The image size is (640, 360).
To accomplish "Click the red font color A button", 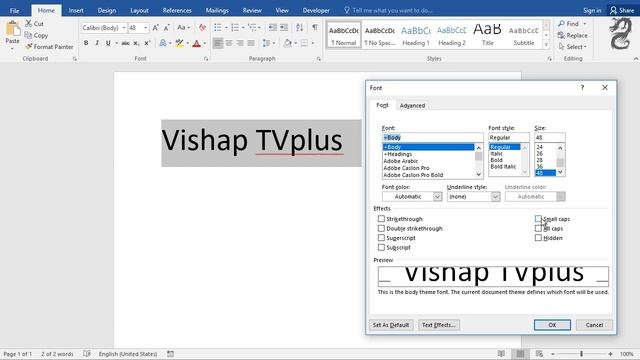I will point(197,43).
